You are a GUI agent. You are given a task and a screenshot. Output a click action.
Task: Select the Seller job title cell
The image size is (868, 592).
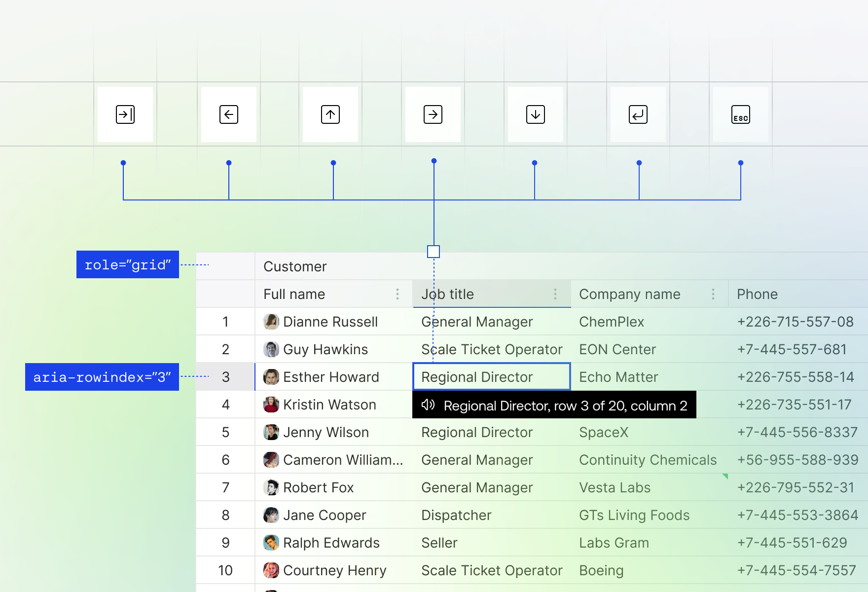click(492, 543)
